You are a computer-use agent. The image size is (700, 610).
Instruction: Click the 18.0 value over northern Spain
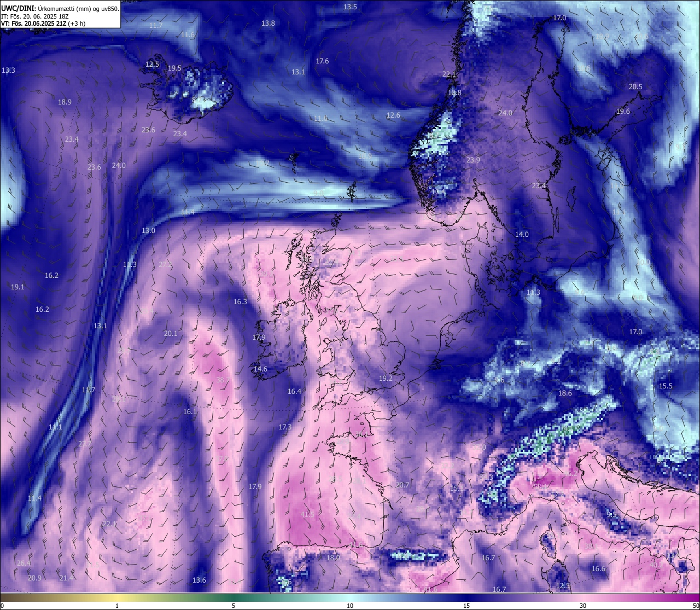(x=333, y=558)
